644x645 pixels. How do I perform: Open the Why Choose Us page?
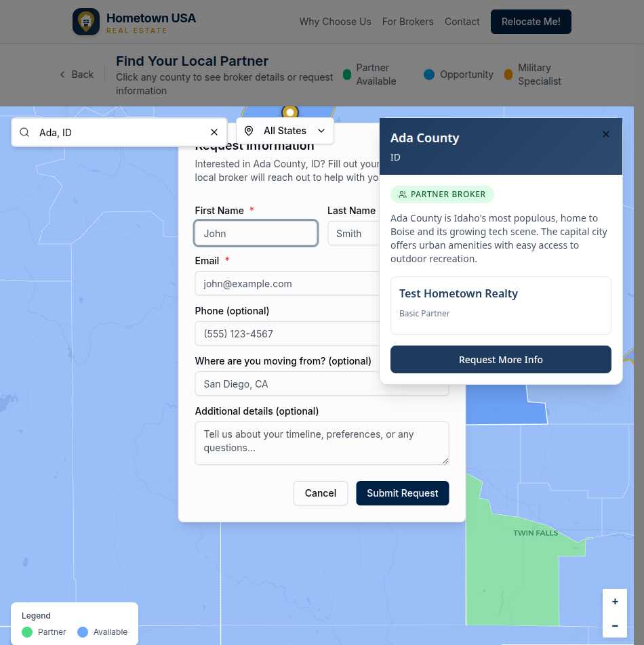[335, 22]
